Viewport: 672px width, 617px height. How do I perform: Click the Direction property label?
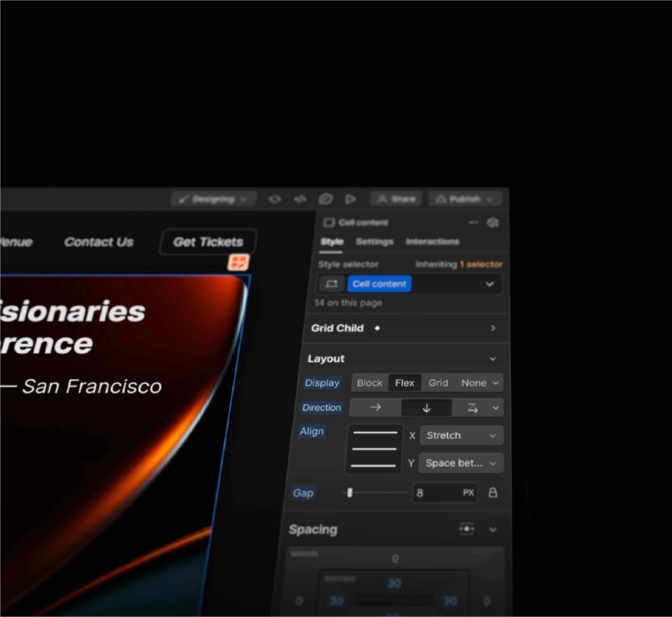pos(322,408)
